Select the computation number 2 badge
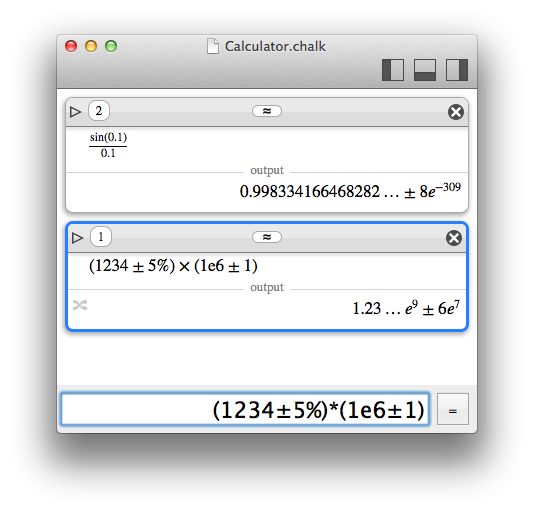 point(99,111)
